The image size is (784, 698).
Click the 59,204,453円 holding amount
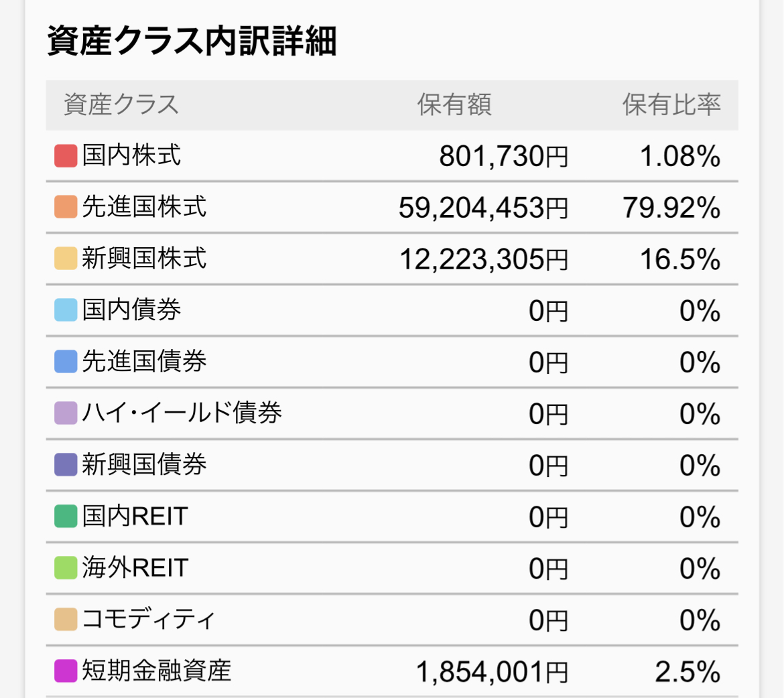(x=483, y=208)
